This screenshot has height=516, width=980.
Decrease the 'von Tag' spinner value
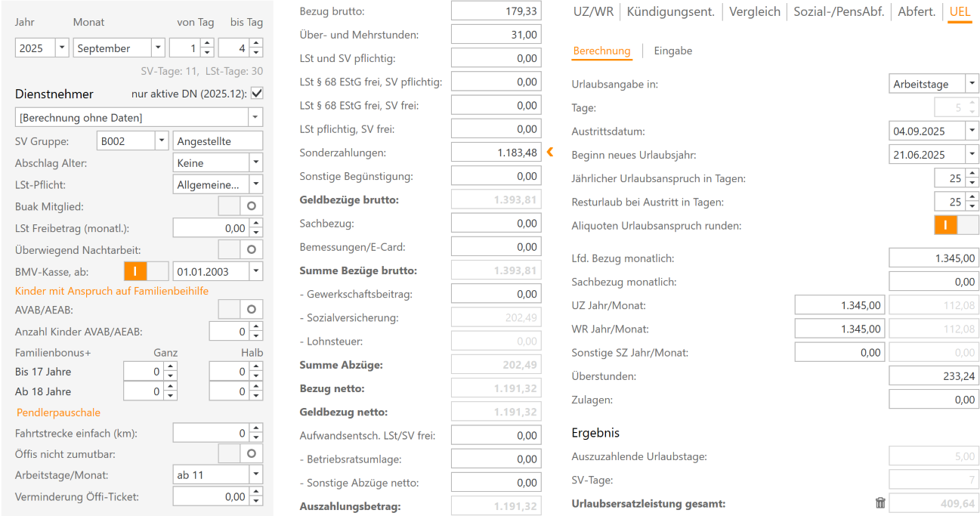pos(207,52)
